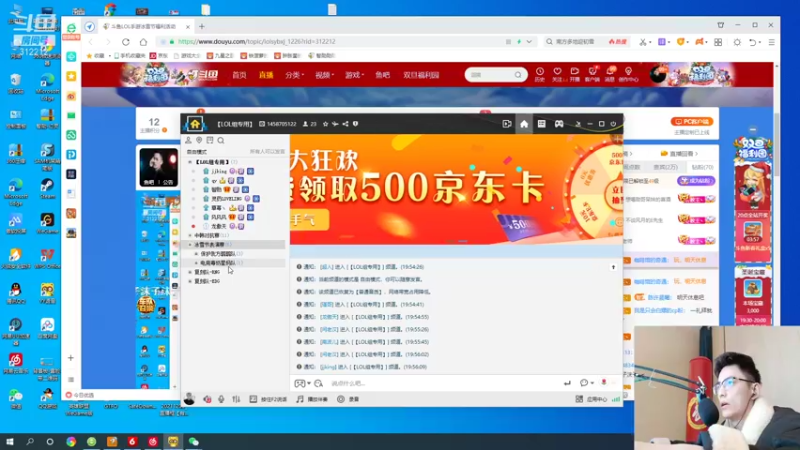Viewport: 800px width, 450px height.
Task: Click the Windows Start button
Action: (x=9, y=442)
